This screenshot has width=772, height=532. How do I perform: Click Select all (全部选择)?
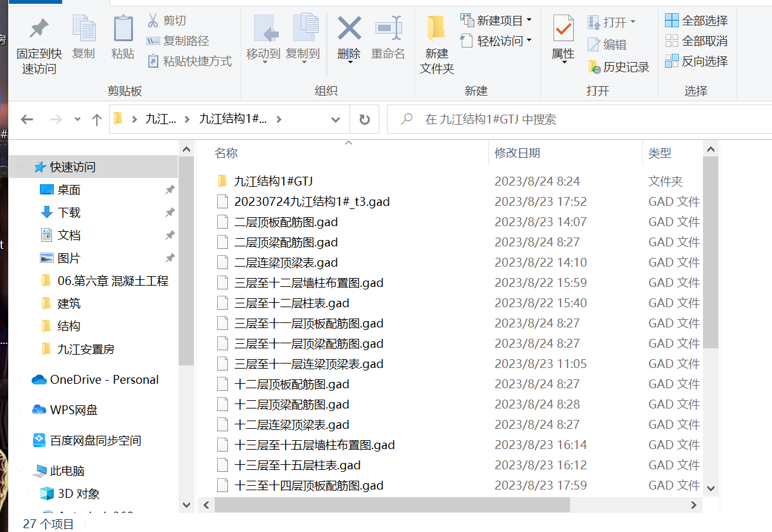pyautogui.click(x=696, y=21)
